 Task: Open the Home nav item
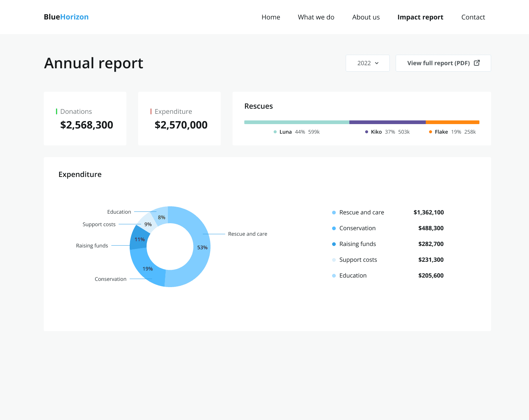tap(271, 17)
